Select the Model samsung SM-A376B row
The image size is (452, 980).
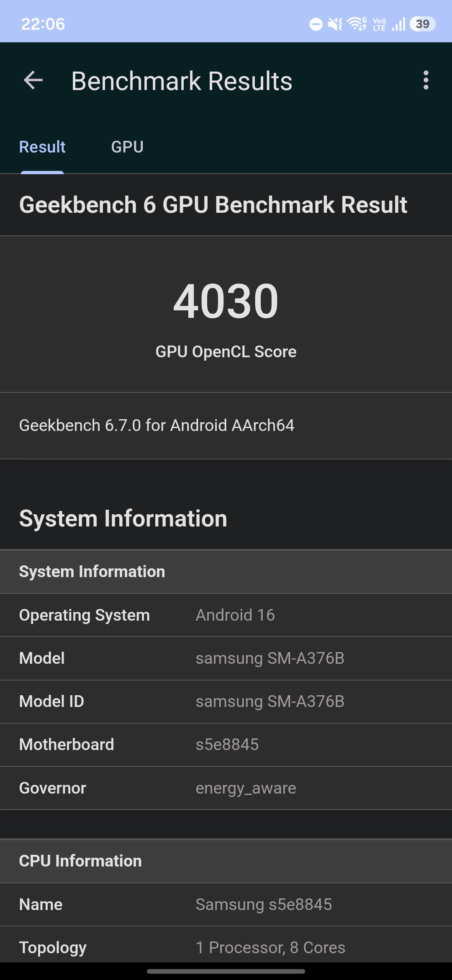[226, 658]
